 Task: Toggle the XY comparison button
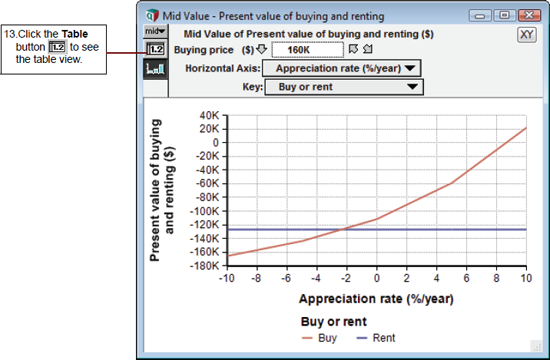(527, 34)
